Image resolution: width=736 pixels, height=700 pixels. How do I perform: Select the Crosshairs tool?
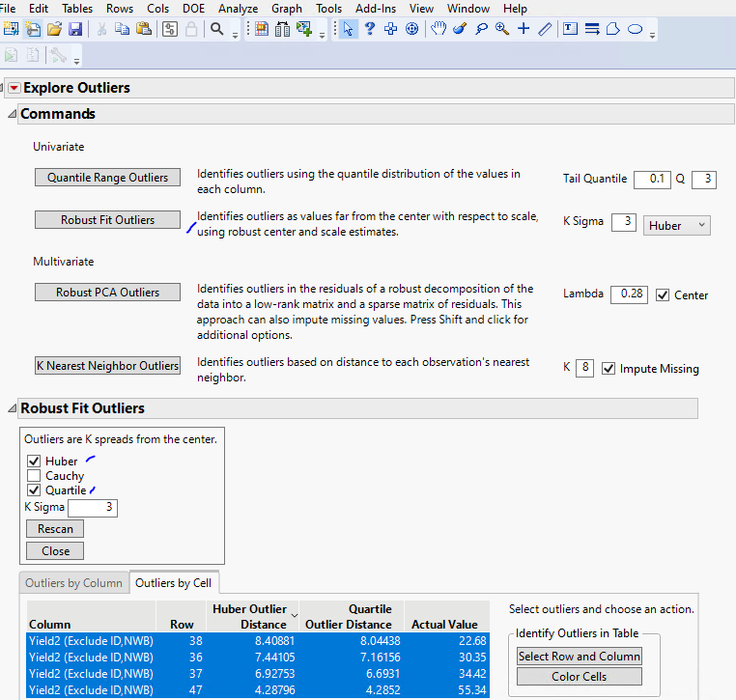[x=524, y=29]
